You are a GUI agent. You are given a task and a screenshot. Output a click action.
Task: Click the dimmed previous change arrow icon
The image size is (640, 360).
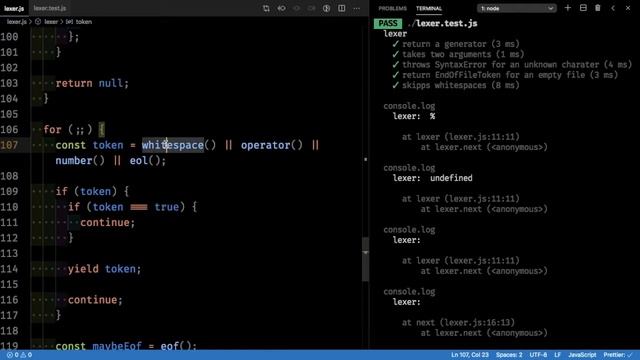point(297,8)
